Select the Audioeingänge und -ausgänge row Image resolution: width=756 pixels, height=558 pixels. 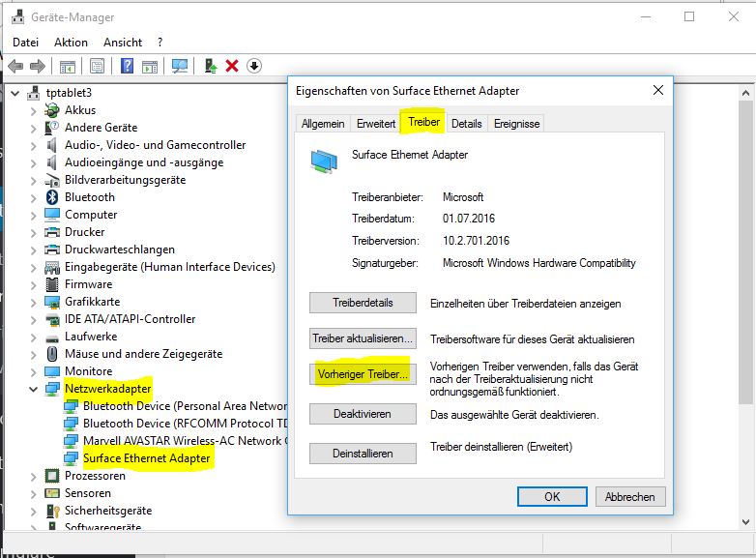click(x=144, y=162)
